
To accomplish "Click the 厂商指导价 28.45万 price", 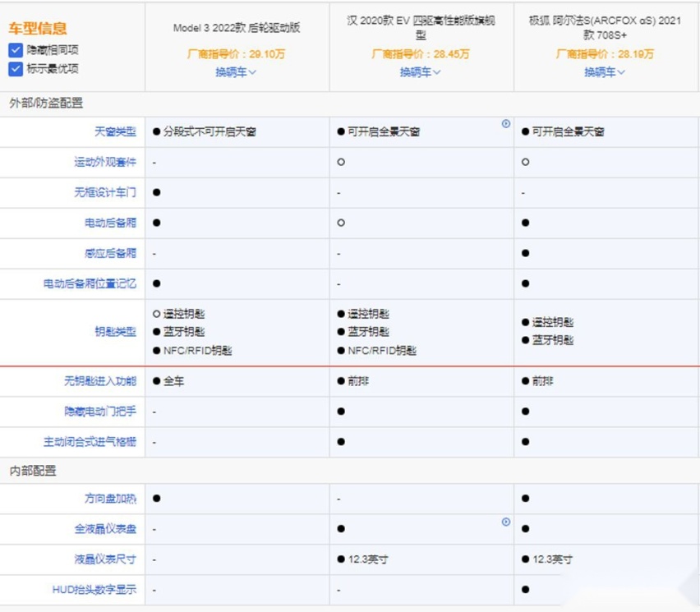I will tap(420, 54).
